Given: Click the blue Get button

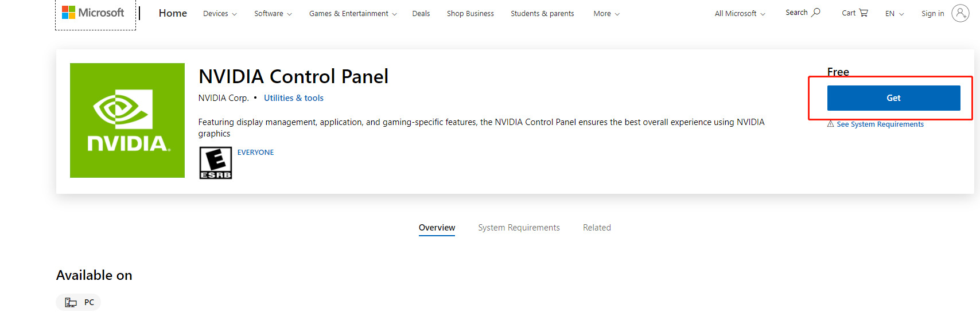Looking at the screenshot, I should coord(894,98).
